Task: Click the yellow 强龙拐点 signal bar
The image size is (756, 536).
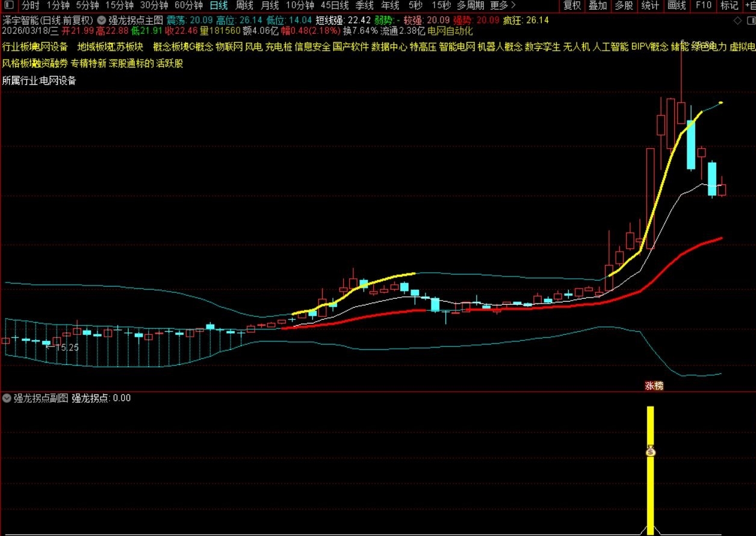Action: 650,470
